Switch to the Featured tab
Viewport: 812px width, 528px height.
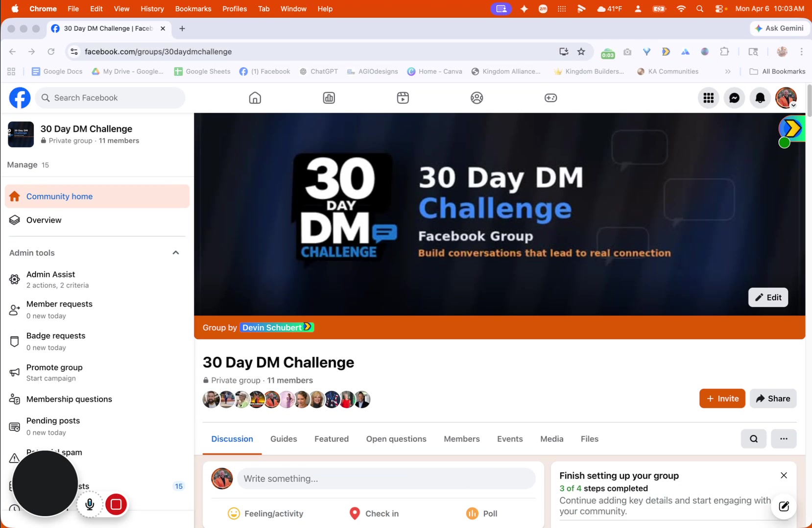point(332,439)
